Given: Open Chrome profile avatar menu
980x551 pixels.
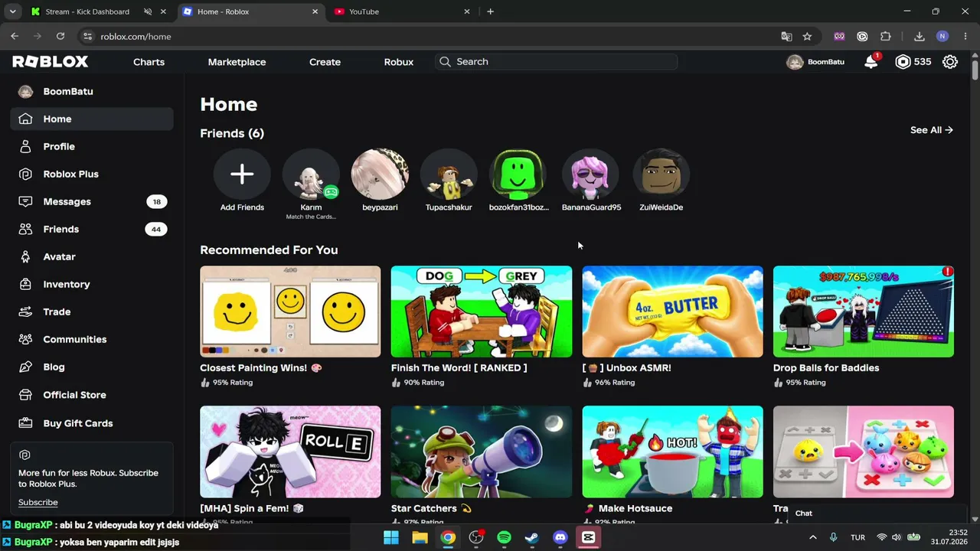Looking at the screenshot, I should (x=942, y=37).
